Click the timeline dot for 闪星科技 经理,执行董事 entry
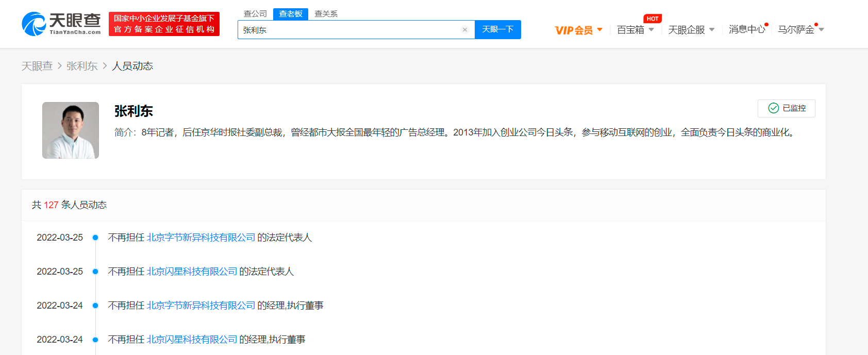868x355 pixels. tap(95, 340)
